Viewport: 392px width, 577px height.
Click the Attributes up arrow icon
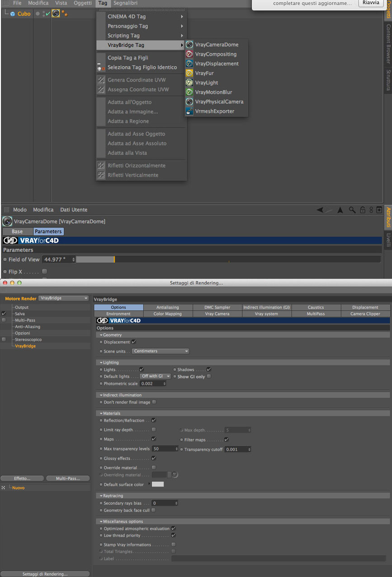[x=340, y=210]
